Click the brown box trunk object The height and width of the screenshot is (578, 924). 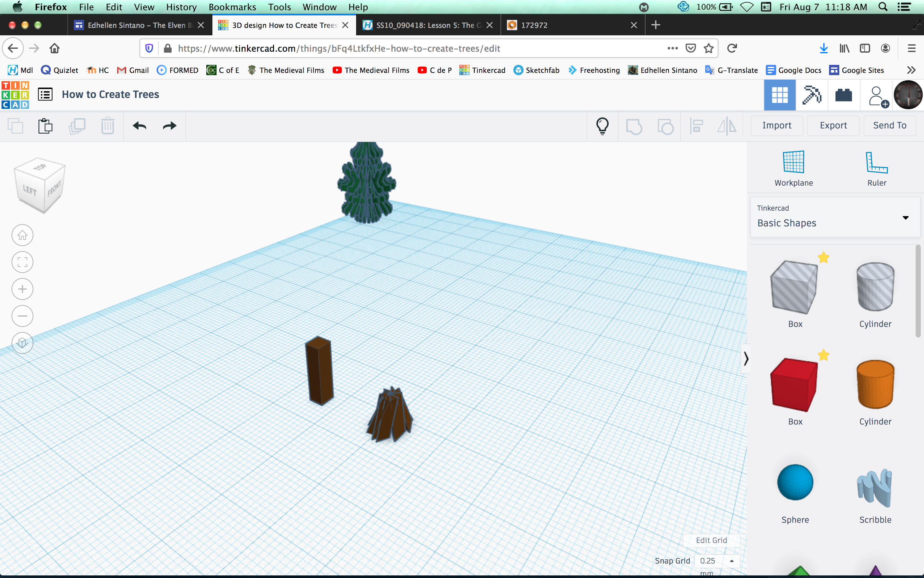click(x=319, y=371)
